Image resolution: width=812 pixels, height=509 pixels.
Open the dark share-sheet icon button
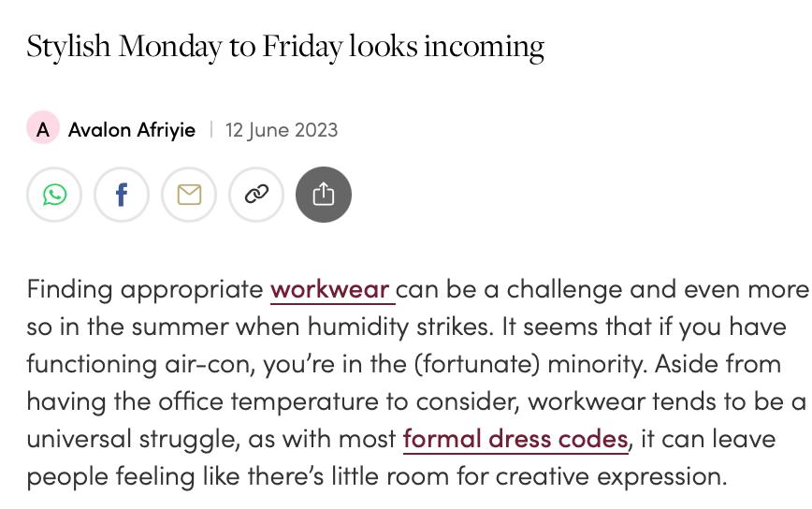click(324, 195)
